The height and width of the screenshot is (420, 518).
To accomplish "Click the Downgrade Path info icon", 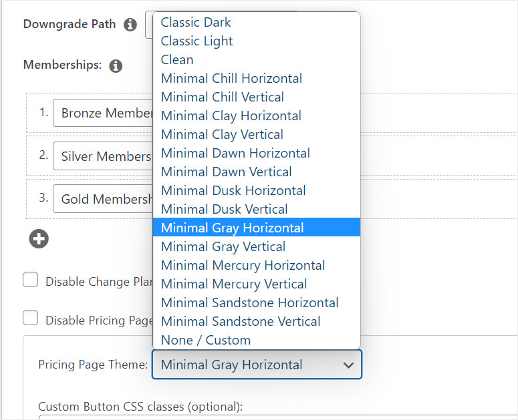I will 130,25.
